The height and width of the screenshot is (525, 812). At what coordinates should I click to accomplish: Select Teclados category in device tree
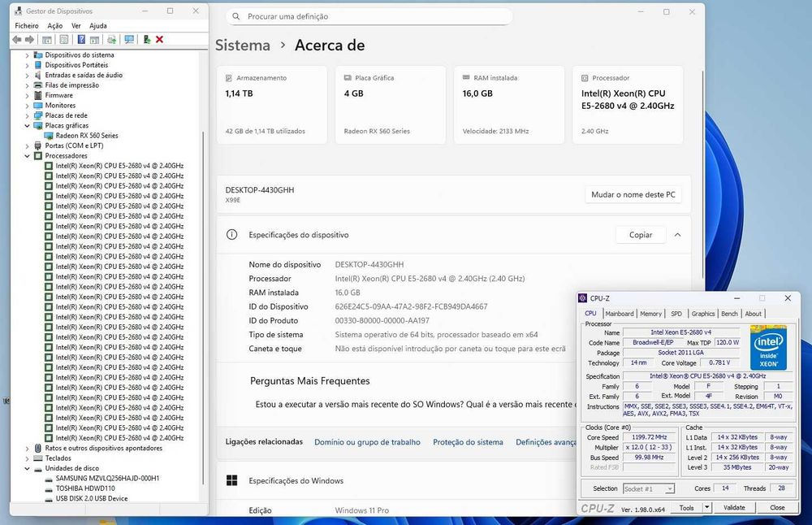point(58,458)
